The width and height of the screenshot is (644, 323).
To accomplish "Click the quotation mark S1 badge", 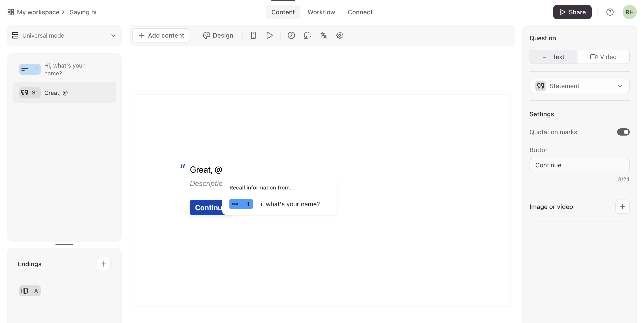I will click(x=30, y=93).
